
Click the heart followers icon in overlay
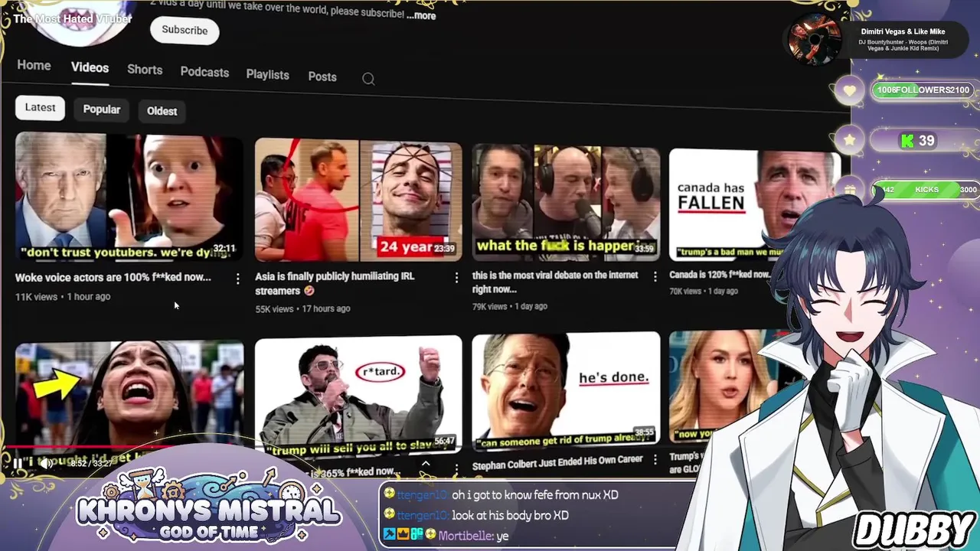coord(849,90)
